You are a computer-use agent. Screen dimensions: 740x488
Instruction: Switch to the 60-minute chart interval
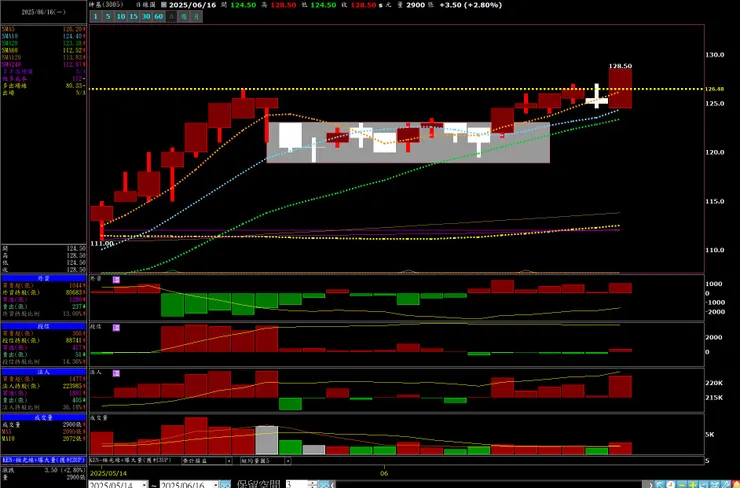tap(159, 17)
